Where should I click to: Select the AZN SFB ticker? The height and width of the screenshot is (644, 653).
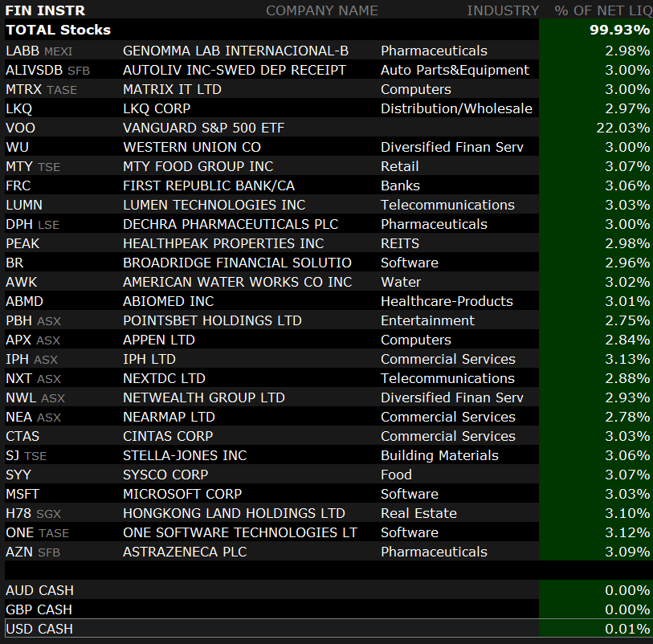click(33, 552)
